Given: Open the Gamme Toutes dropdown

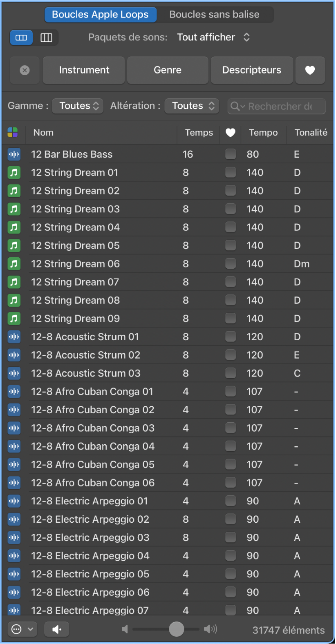Looking at the screenshot, I should tap(78, 106).
